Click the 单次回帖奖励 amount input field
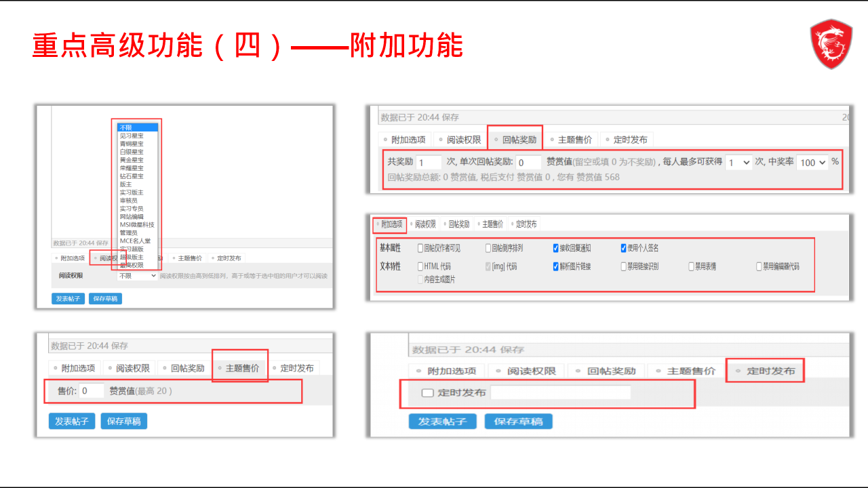 coord(529,163)
